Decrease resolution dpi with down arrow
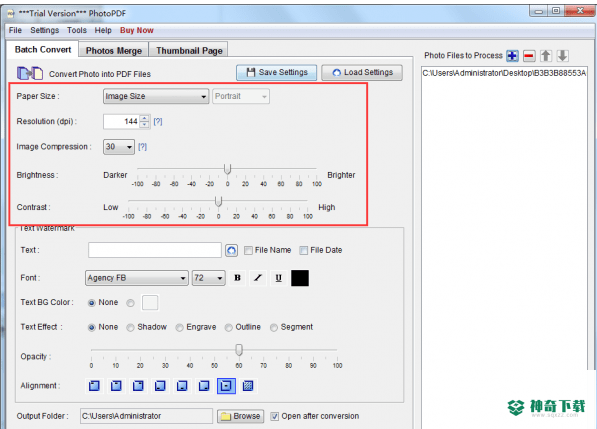597x429 pixels. [x=144, y=125]
